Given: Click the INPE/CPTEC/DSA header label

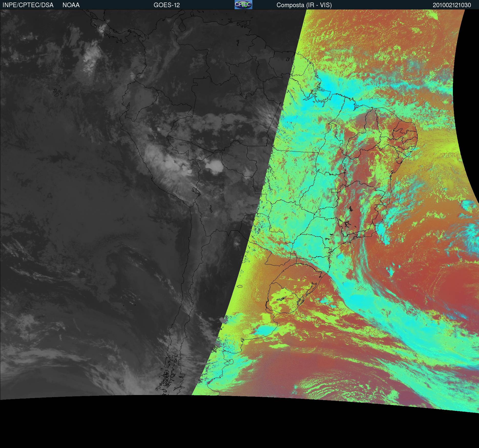Looking at the screenshot, I should pyautogui.click(x=28, y=5).
